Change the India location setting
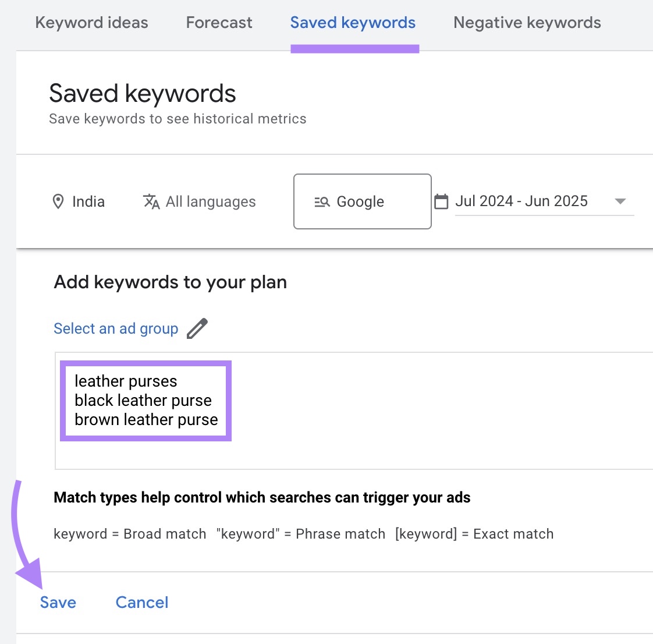 click(88, 201)
